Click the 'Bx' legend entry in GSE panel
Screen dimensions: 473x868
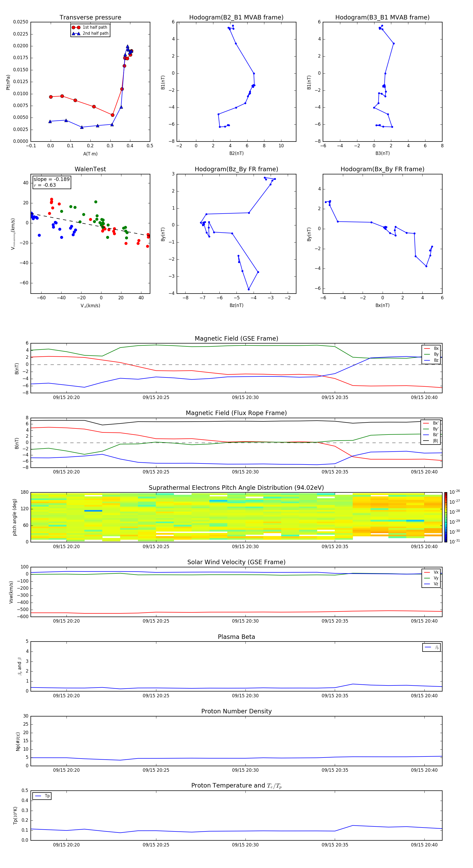pos(431,349)
